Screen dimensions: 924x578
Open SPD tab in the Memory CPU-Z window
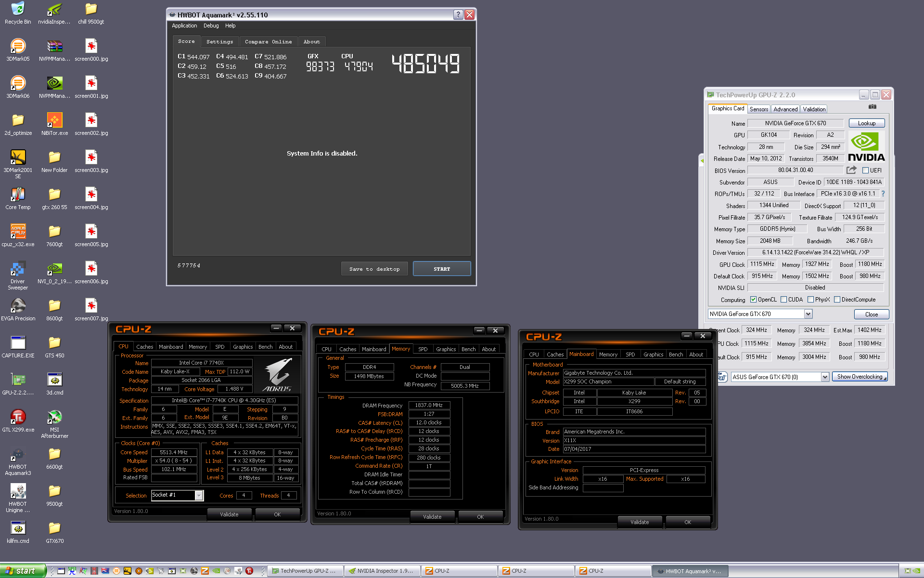[423, 349]
